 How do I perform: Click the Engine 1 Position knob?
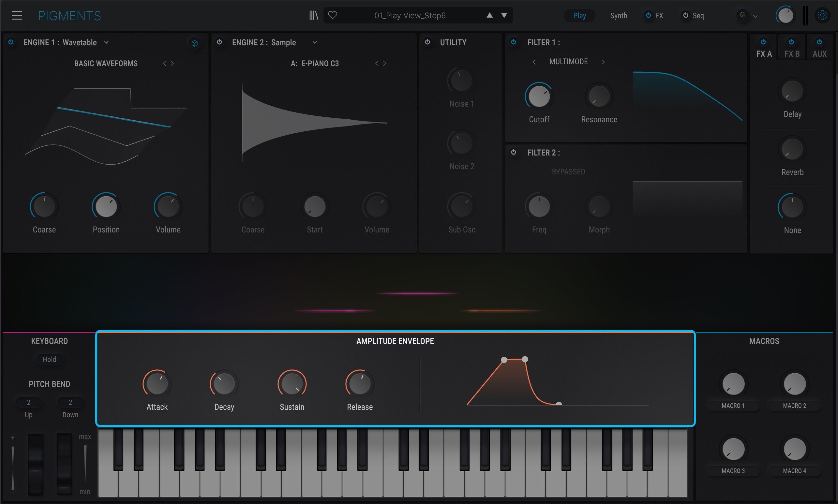click(106, 206)
